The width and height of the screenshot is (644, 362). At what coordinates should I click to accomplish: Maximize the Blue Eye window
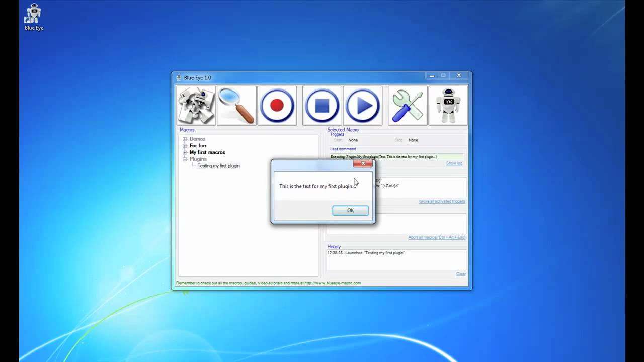coord(443,76)
